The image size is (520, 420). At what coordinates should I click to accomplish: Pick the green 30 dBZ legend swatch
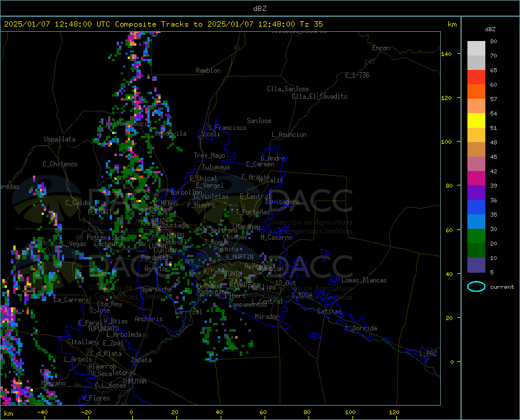[x=476, y=236]
